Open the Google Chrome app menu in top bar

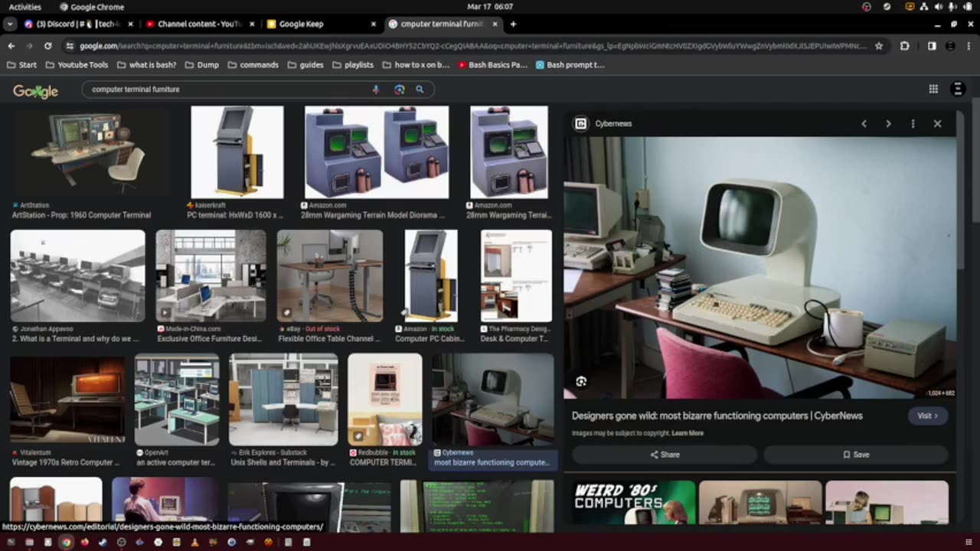(91, 7)
